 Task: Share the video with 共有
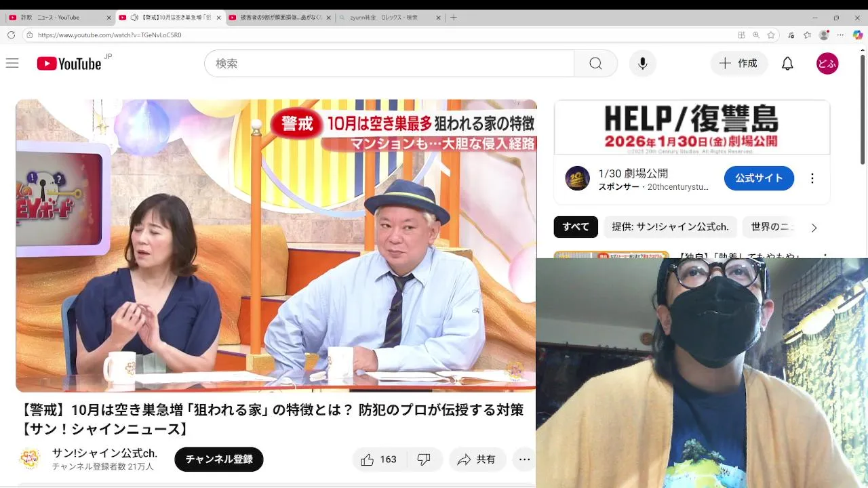tap(477, 460)
